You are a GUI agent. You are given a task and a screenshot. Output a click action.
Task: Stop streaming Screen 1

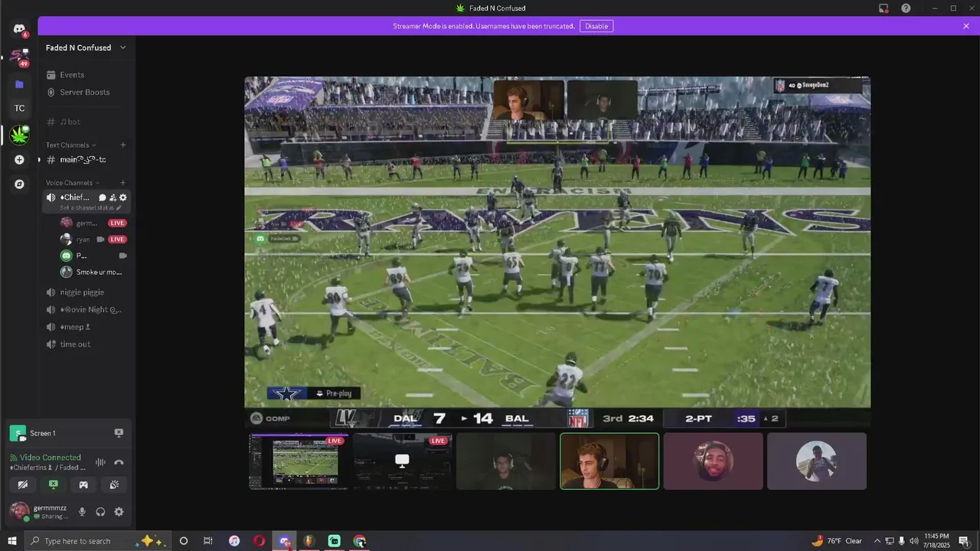[119, 433]
